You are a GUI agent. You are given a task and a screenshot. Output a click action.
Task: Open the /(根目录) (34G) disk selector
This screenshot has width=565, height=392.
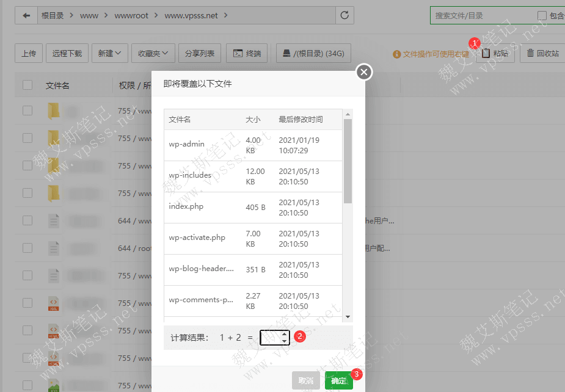pyautogui.click(x=313, y=53)
